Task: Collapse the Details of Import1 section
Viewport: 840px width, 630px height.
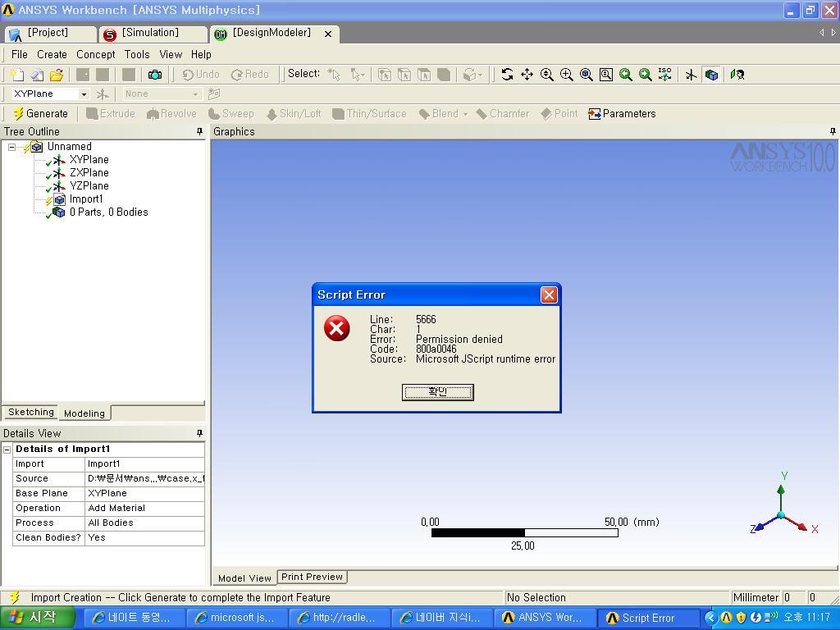Action: (7, 450)
